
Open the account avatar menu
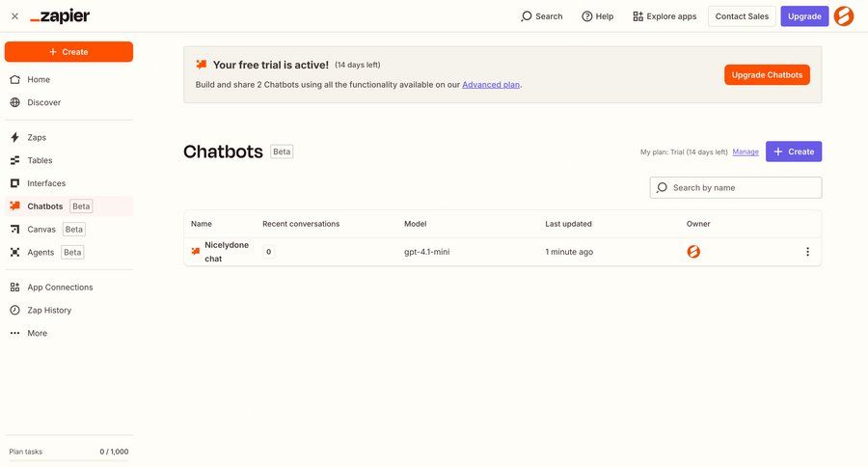[844, 16]
